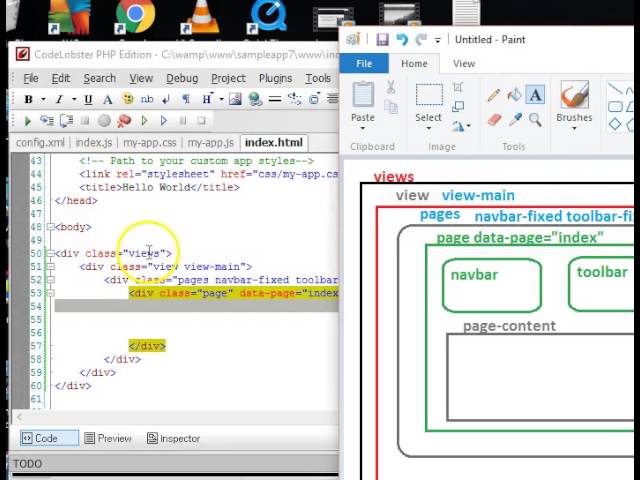Click the blue outlined run arrow in debug toolbar
This screenshot has width=640, height=480.
[164, 121]
